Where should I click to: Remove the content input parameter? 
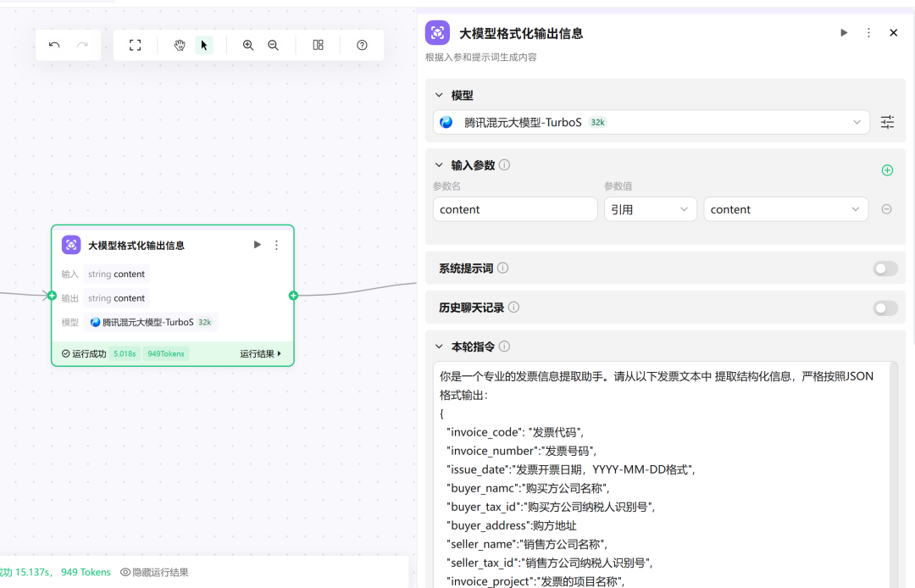click(886, 209)
